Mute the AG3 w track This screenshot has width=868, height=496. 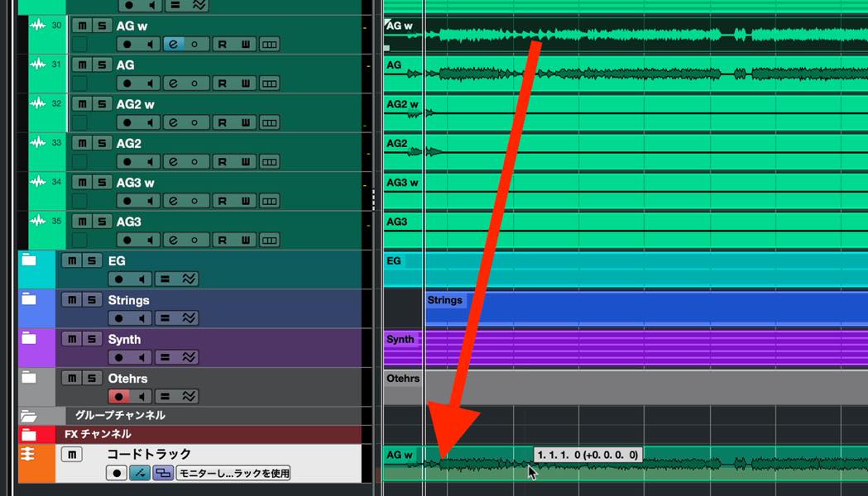click(x=82, y=183)
